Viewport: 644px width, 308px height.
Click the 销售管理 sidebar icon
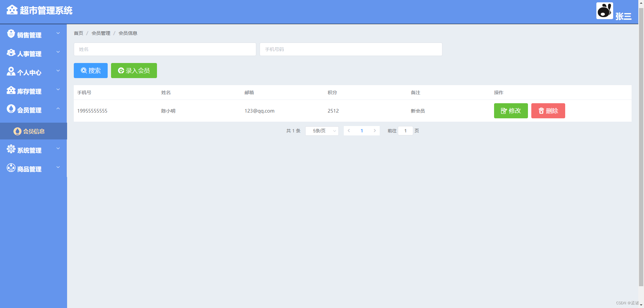(x=11, y=34)
